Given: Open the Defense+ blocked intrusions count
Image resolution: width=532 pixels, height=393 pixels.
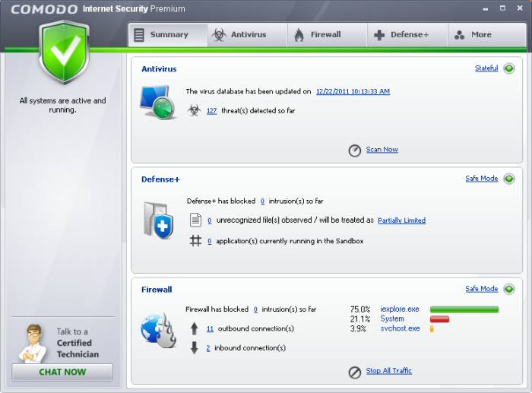Looking at the screenshot, I should point(262,201).
